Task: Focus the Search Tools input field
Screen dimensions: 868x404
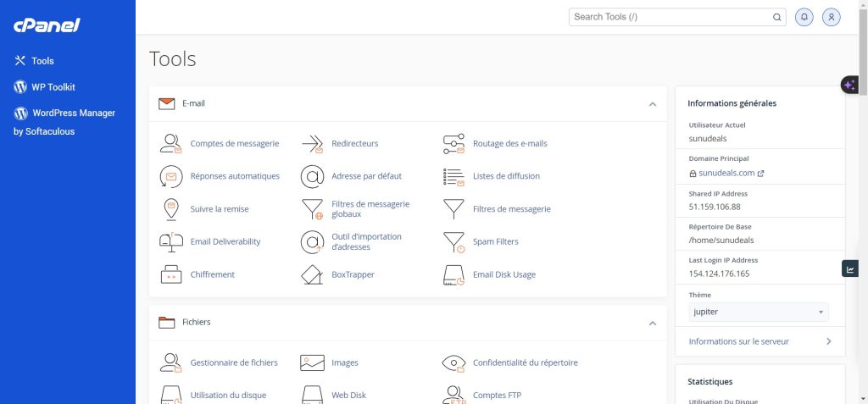Action: [670, 17]
